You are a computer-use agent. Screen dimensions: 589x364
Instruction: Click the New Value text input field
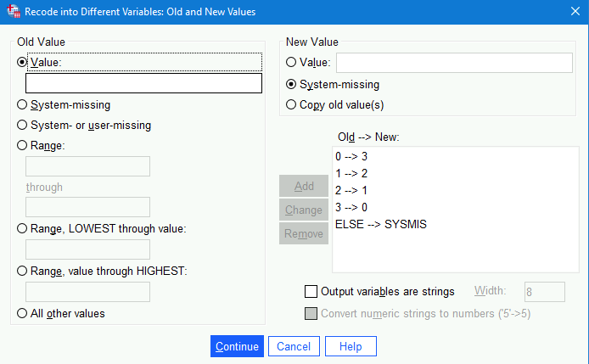(454, 63)
